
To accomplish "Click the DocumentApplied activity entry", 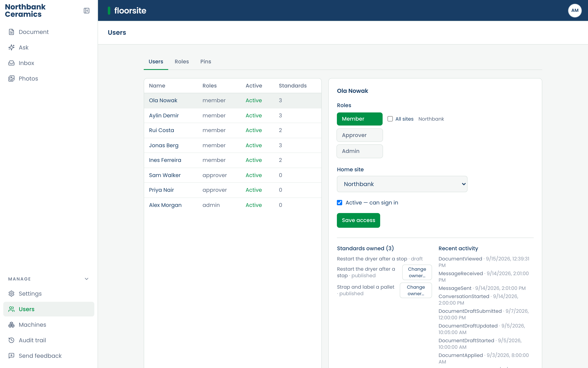I will coord(483,359).
